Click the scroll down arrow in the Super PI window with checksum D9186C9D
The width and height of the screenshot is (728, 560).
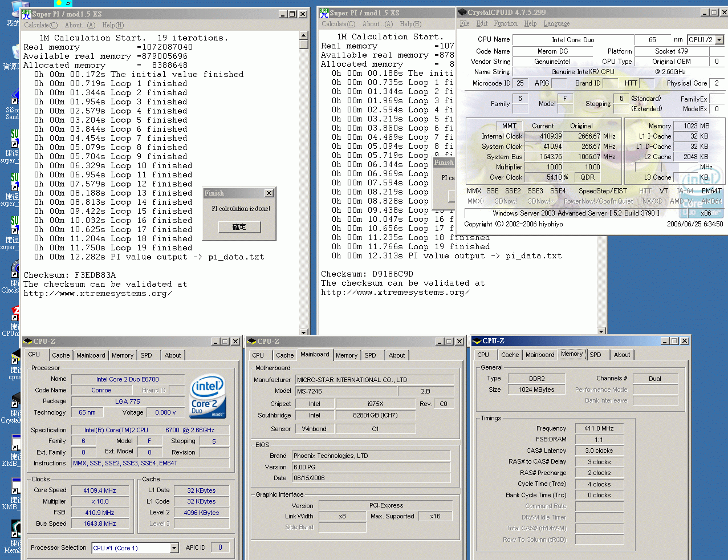601,331
